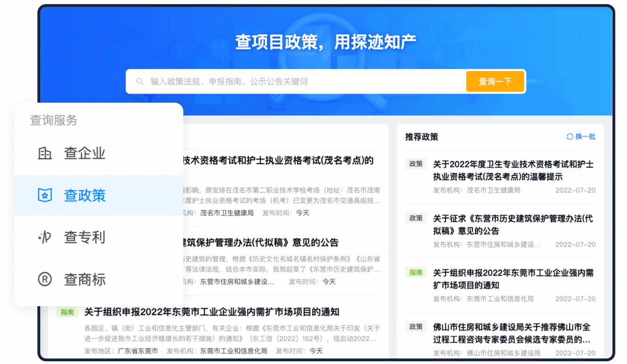
Task: Open recommended 佛山市住房和城乡建设局 policy title
Action: tap(511, 333)
